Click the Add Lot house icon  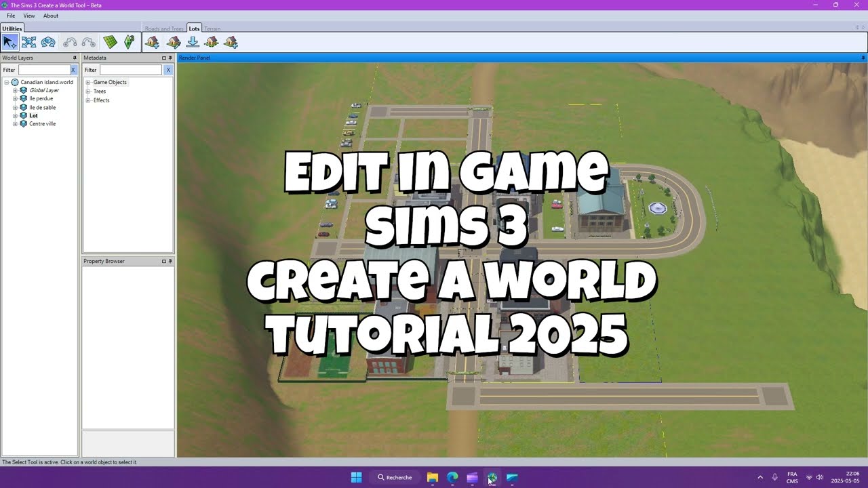click(x=152, y=42)
